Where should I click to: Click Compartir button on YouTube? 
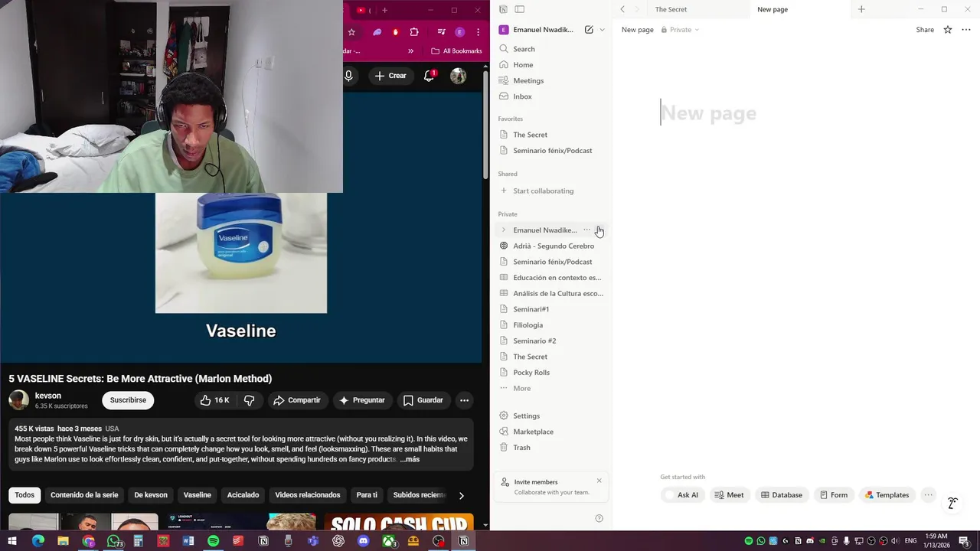click(296, 400)
